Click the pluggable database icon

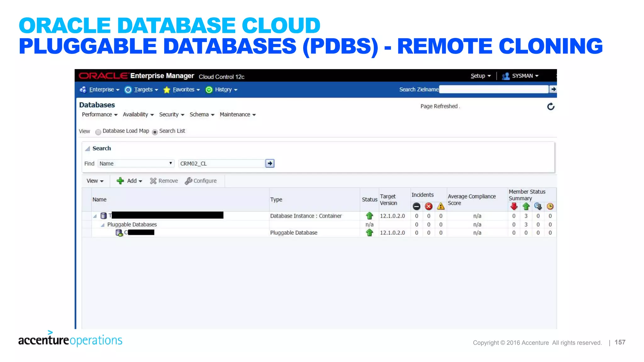pos(119,233)
